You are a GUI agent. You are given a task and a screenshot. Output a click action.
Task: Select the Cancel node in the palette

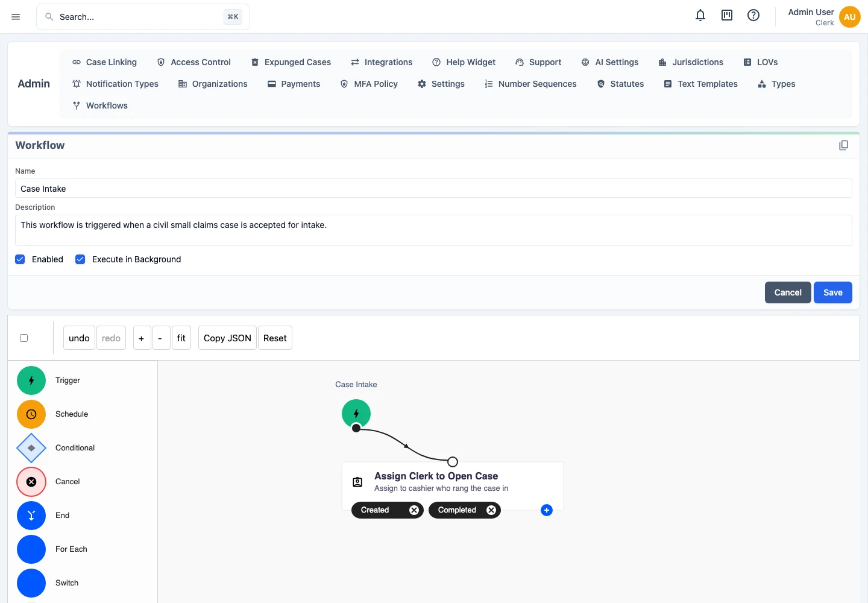point(31,482)
